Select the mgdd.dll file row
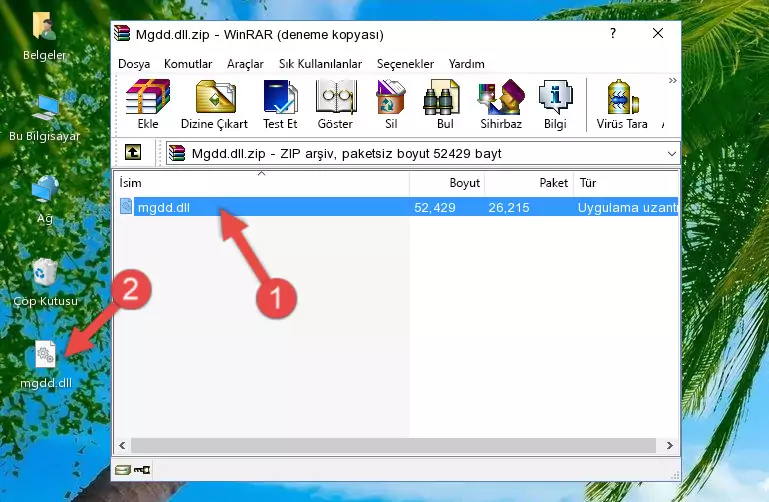769x502 pixels. tap(397, 207)
